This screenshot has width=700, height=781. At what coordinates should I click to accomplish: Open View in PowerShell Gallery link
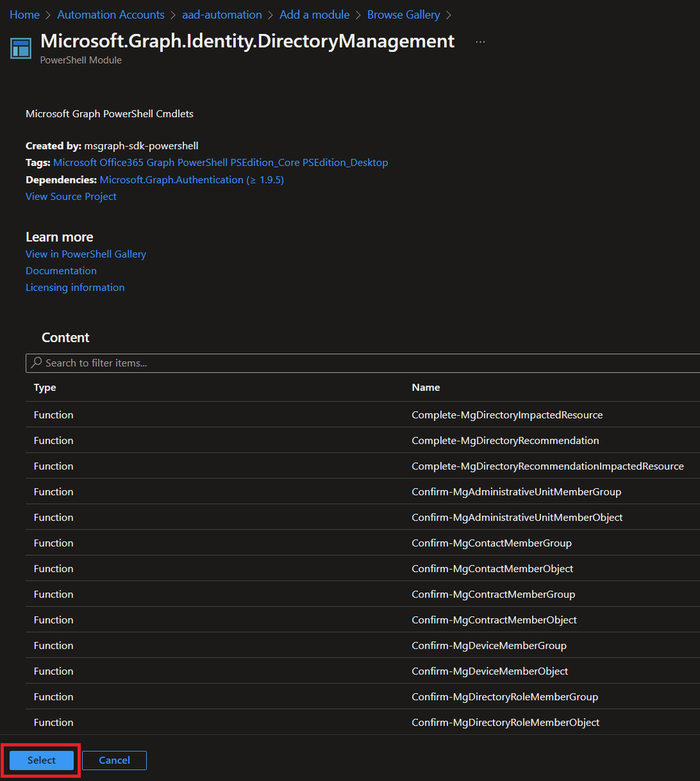[86, 254]
